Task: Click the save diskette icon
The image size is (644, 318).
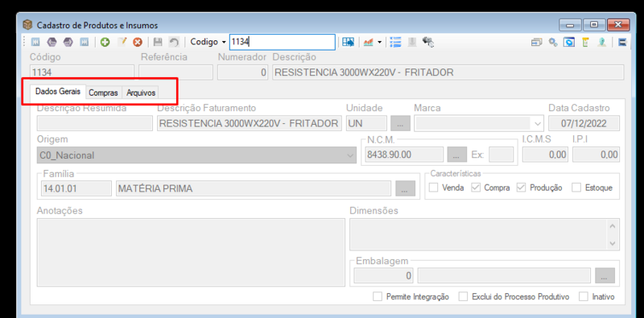Action: (x=158, y=42)
